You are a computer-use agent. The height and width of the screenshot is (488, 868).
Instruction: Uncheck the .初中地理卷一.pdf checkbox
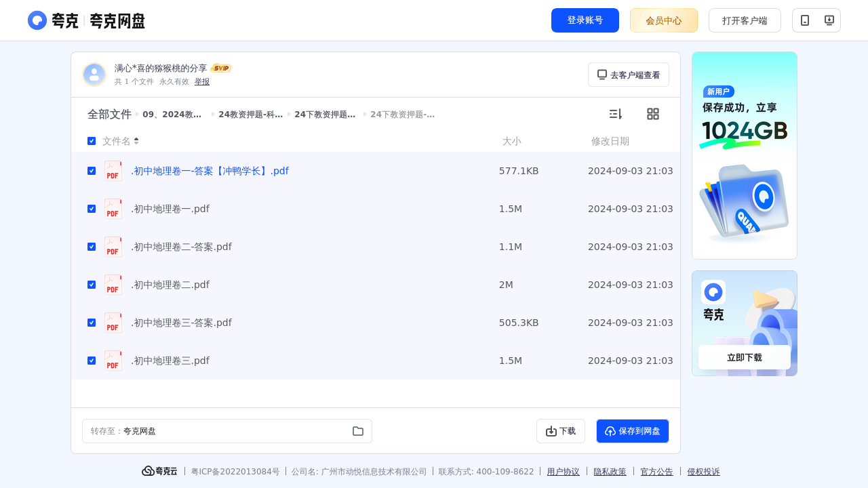click(x=92, y=209)
